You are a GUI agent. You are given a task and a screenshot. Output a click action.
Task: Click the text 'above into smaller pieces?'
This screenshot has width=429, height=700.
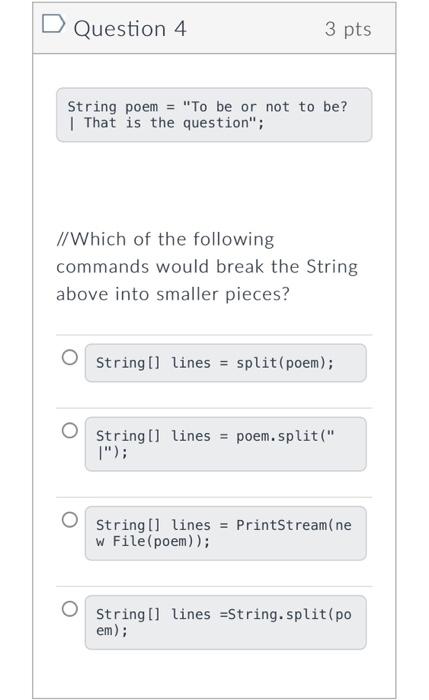coord(173,295)
